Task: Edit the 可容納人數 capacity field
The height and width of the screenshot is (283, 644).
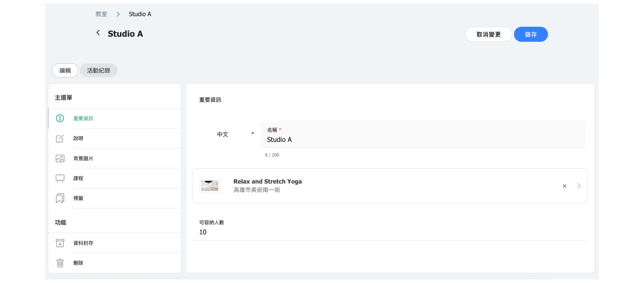Action: [x=390, y=232]
